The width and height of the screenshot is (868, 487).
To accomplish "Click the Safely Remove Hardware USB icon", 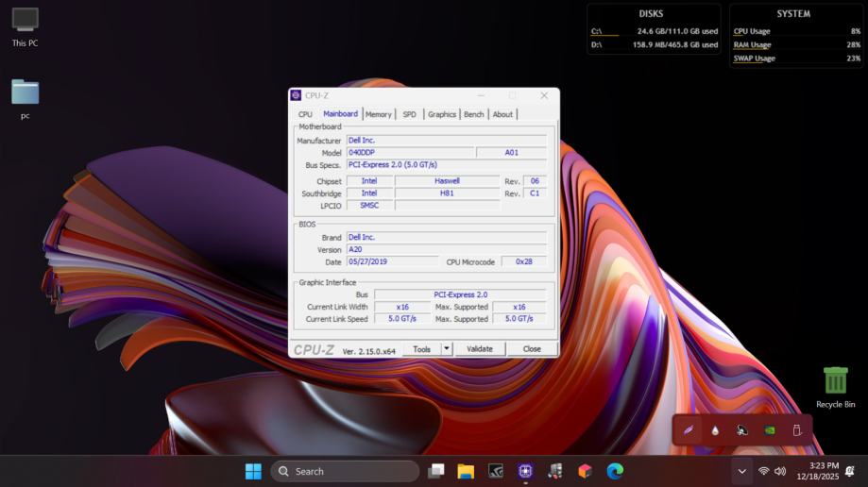I will 796,430.
